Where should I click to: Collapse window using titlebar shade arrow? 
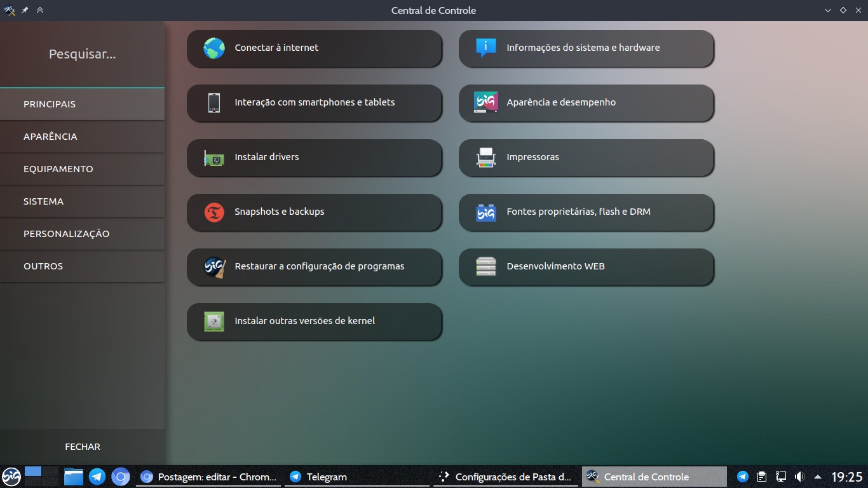coord(39,10)
